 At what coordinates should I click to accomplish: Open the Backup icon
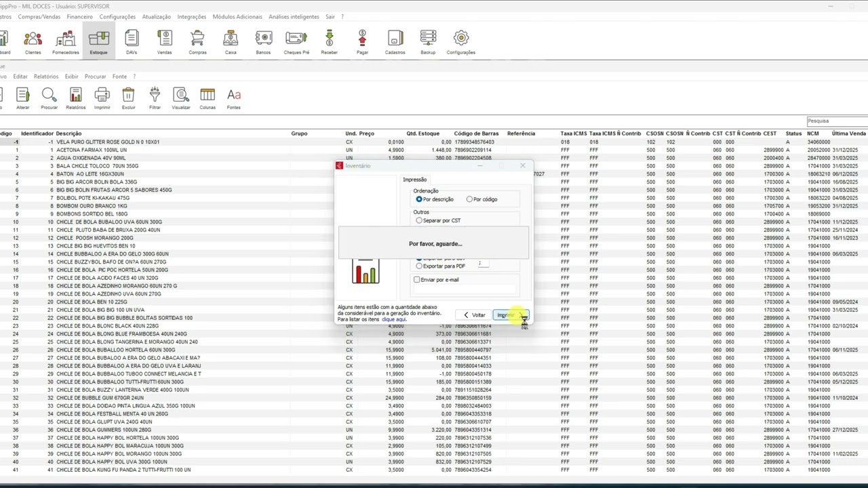428,42
